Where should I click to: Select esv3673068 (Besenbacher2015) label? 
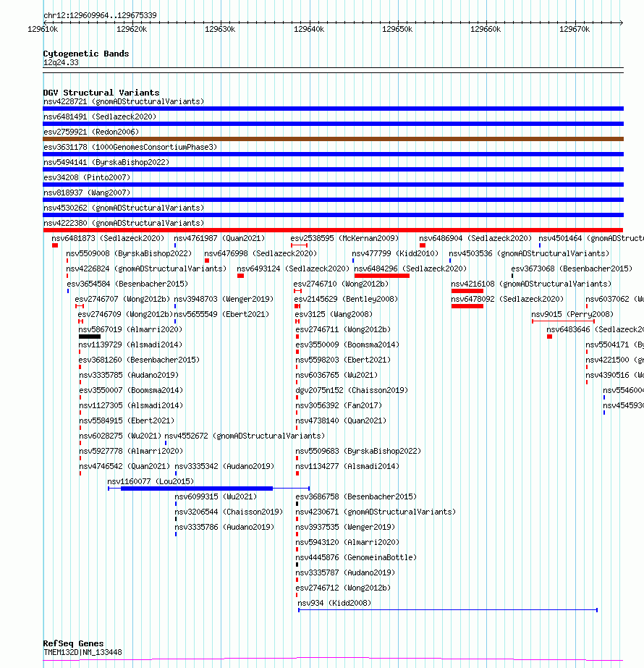572,269
